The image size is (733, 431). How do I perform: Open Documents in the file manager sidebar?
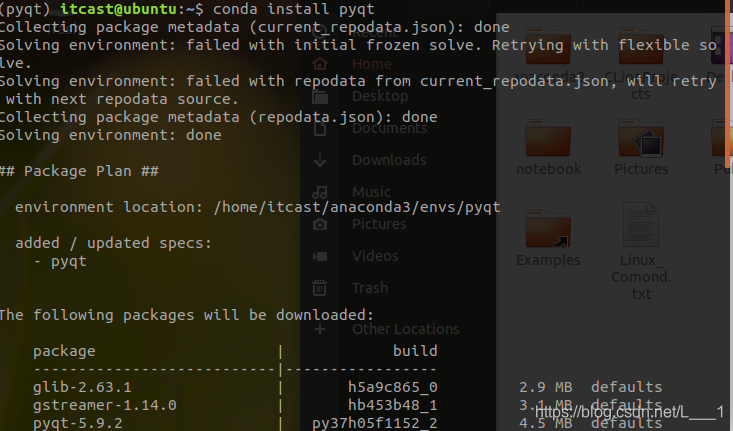(x=389, y=128)
